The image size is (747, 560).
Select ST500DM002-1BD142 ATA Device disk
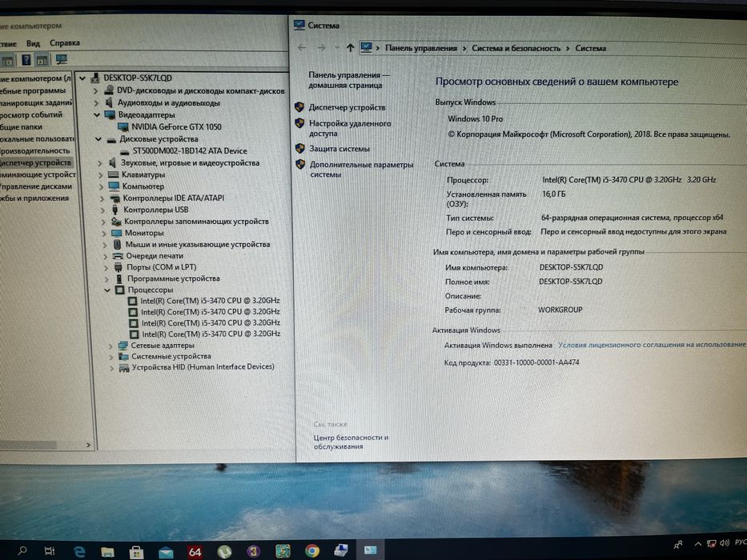190,151
